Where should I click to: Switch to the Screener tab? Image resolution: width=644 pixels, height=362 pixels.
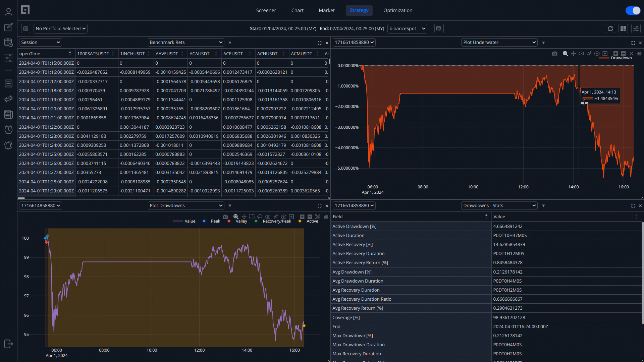[266, 10]
